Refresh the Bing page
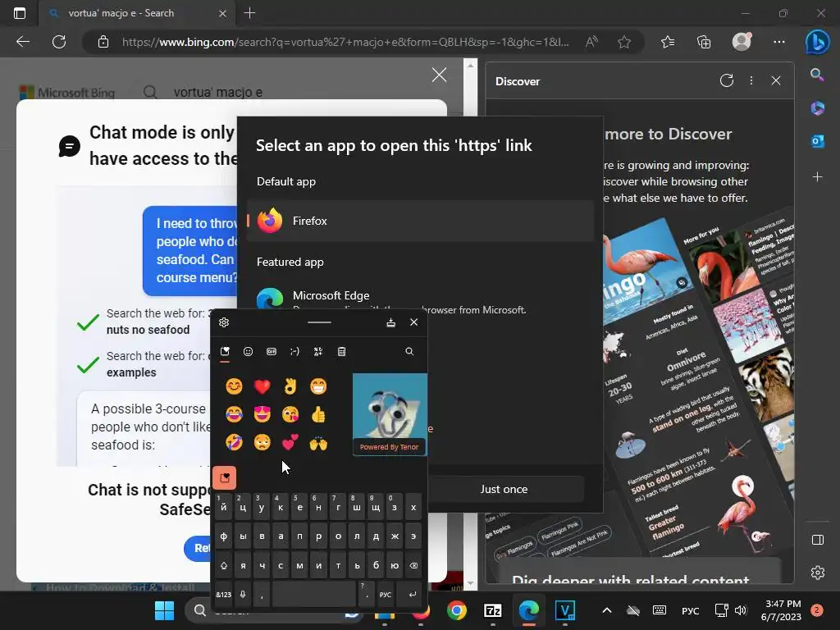This screenshot has width=840, height=630. [x=59, y=42]
